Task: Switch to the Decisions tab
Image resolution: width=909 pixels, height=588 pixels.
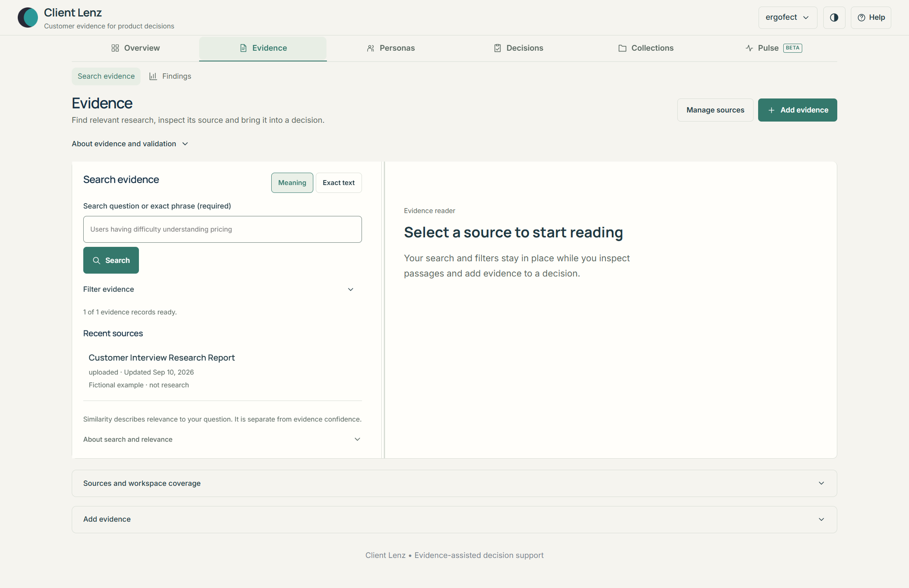Action: [x=518, y=48]
